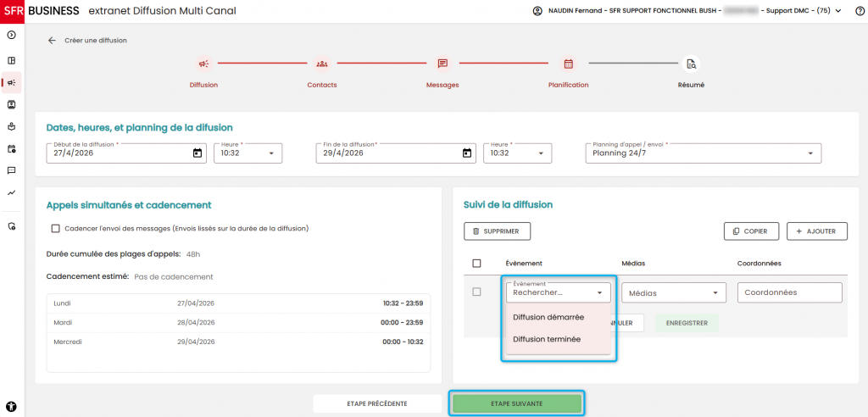Click the Résumé step document-search icon
The height and width of the screenshot is (417, 868).
click(x=691, y=64)
